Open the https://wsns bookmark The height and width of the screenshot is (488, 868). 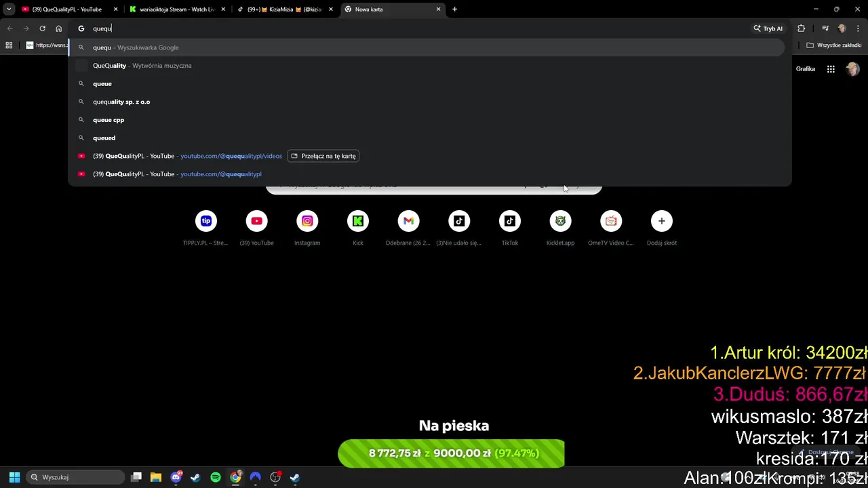(x=47, y=45)
